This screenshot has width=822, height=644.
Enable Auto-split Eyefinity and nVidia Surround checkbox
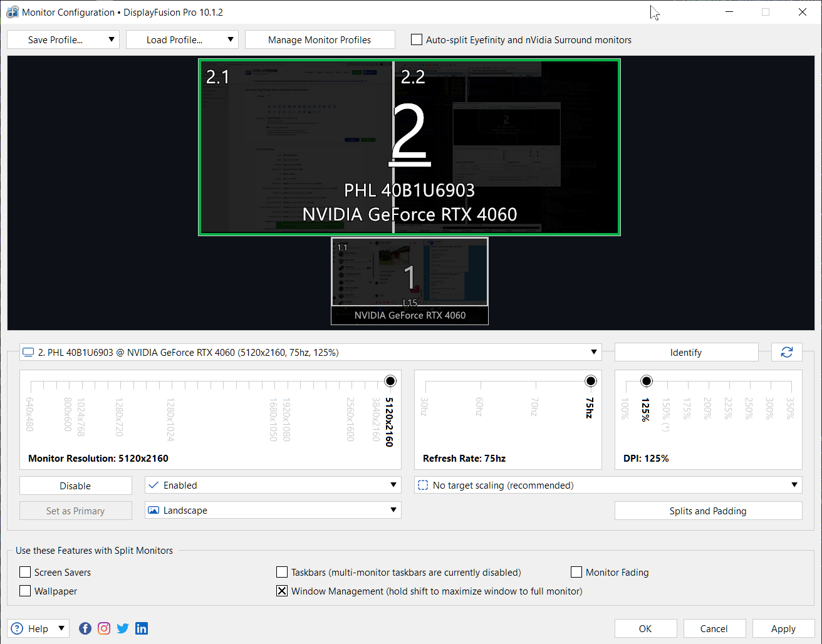click(x=417, y=39)
